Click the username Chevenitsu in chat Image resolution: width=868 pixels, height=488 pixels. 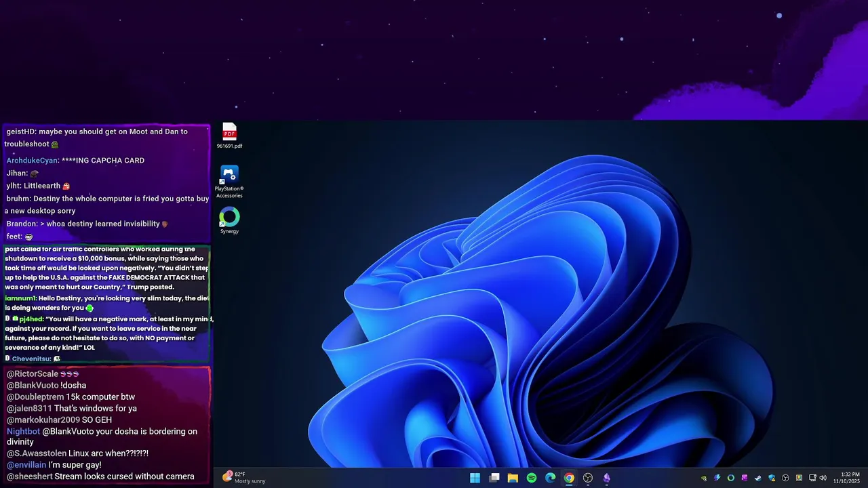click(x=31, y=359)
